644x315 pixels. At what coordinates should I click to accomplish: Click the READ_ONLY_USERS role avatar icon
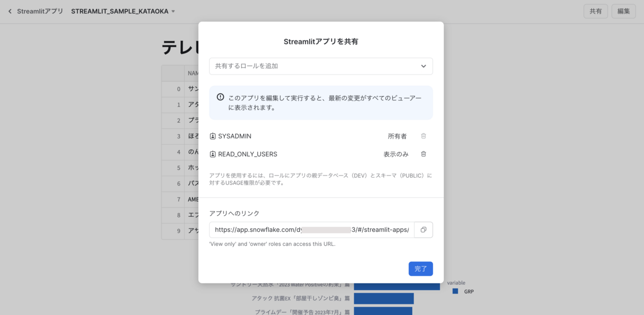pos(213,153)
